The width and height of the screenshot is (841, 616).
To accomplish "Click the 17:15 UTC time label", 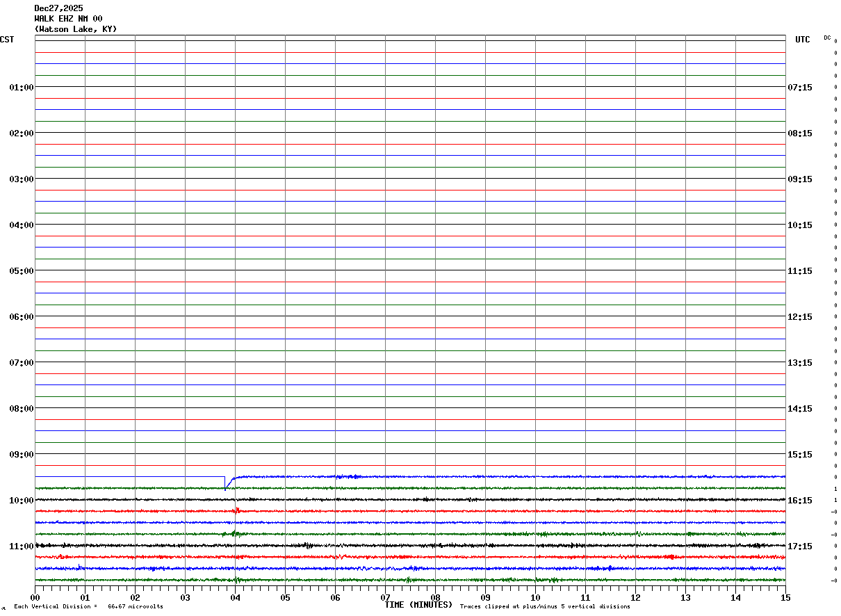I will coord(800,546).
